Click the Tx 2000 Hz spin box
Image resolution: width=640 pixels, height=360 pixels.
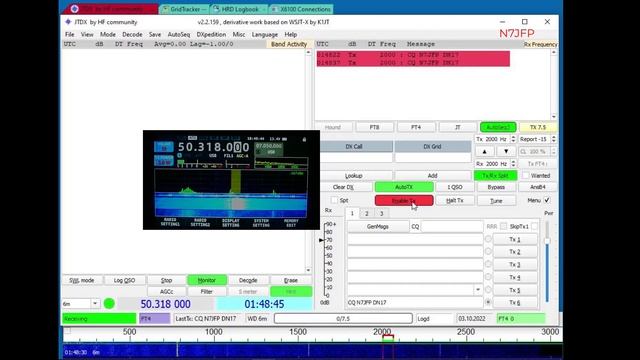coord(495,139)
